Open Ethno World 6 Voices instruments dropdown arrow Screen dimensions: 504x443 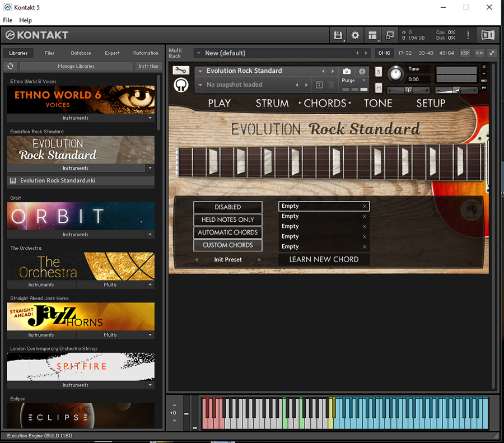coord(150,118)
